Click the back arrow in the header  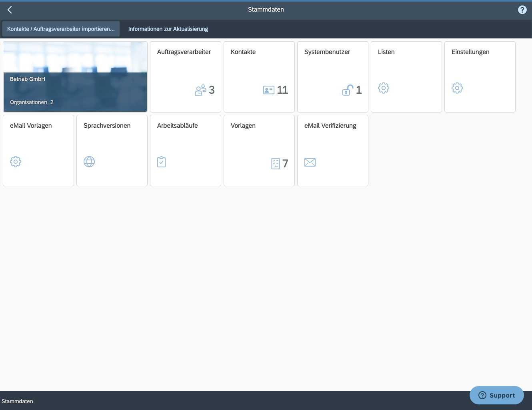[10, 9]
